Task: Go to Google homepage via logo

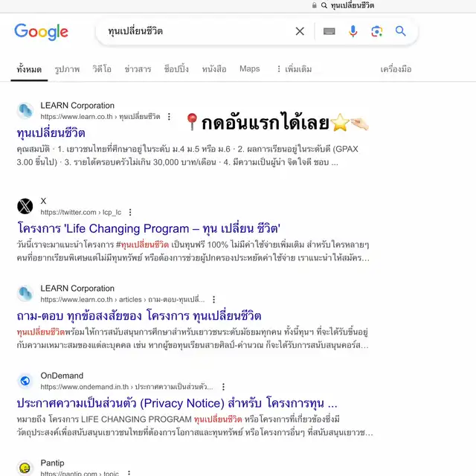Action: [42, 31]
